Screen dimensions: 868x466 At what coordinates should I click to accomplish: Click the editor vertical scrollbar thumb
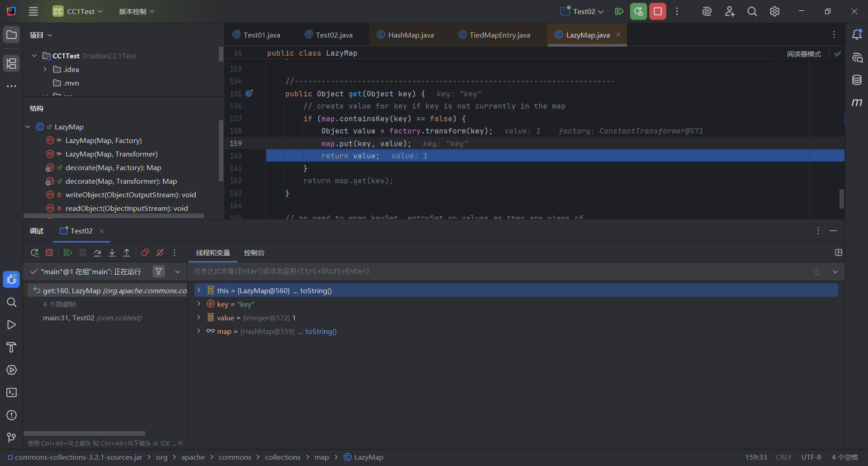(x=842, y=199)
